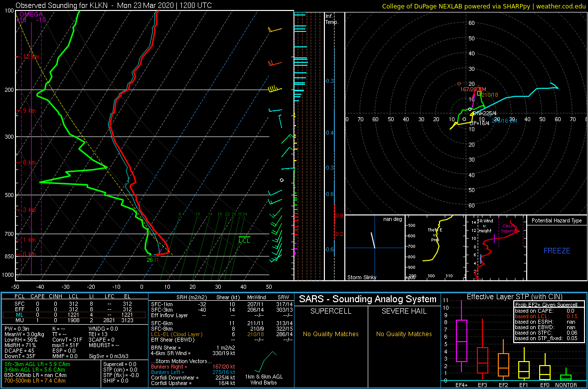Viewport: 588px width, 389px height.
Task: Click the Potential Hazard Type heading
Action: 557,221
